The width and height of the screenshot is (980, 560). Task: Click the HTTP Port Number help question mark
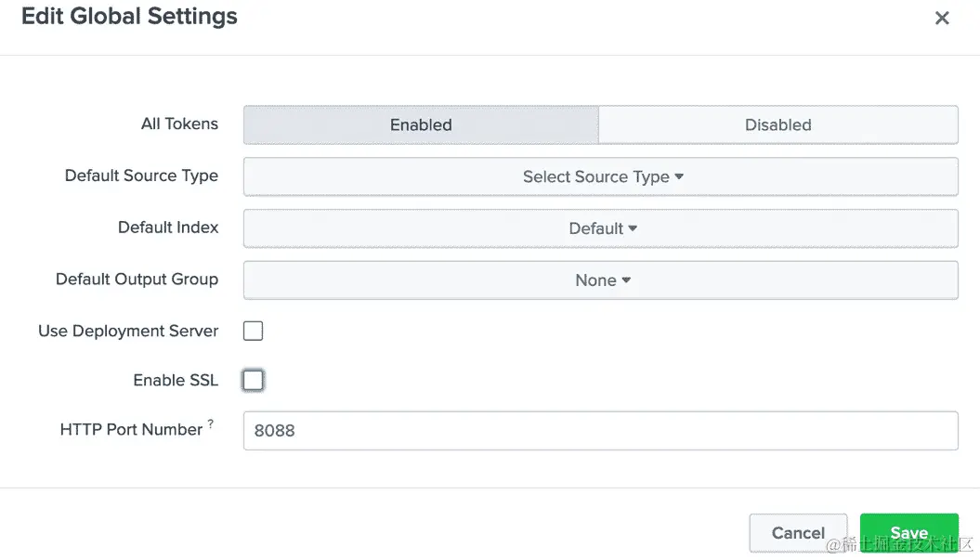[x=211, y=424]
